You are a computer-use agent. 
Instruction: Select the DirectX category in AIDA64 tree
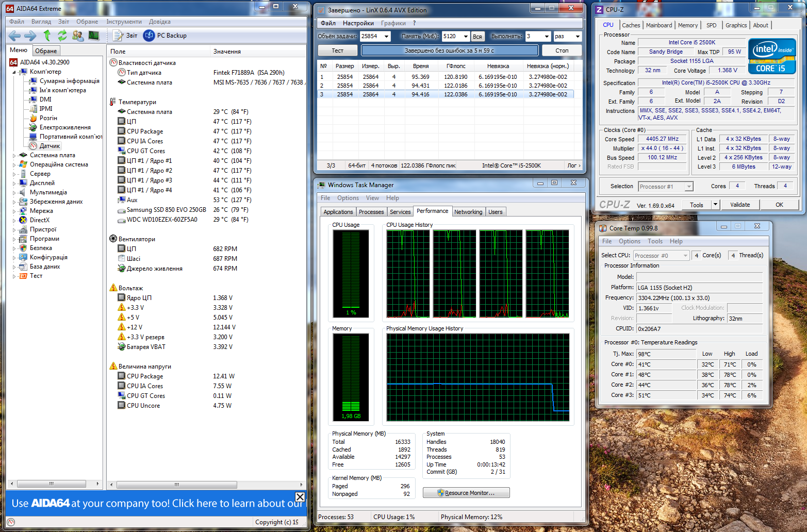[34, 220]
